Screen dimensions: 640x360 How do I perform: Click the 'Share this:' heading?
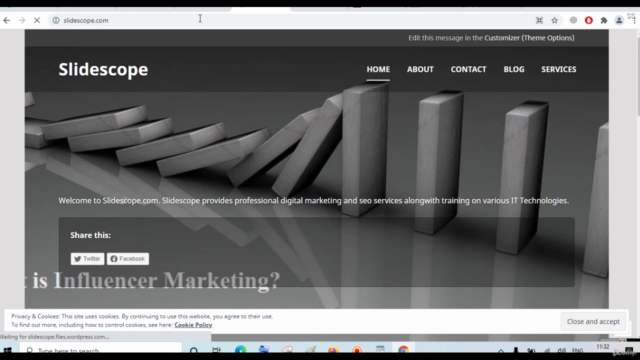click(90, 235)
